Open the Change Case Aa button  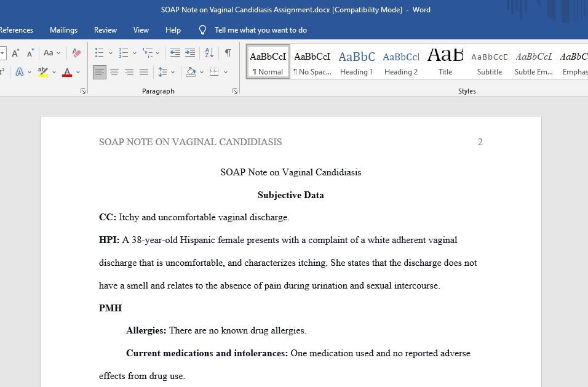pos(49,53)
